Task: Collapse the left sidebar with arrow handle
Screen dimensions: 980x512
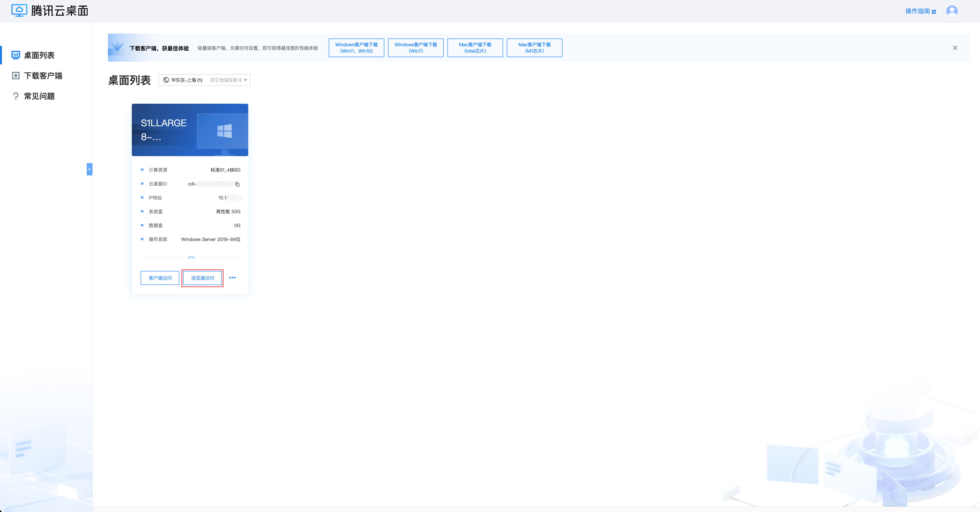Action: 89,169
